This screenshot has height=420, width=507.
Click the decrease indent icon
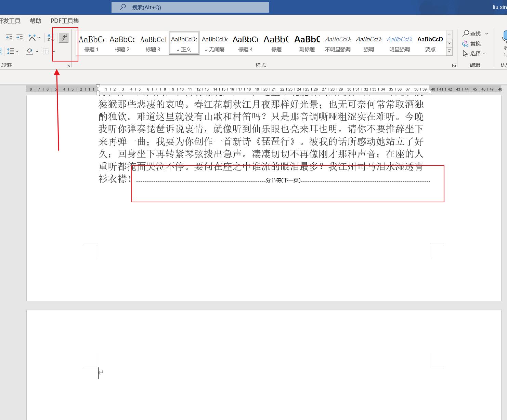[x=9, y=38]
